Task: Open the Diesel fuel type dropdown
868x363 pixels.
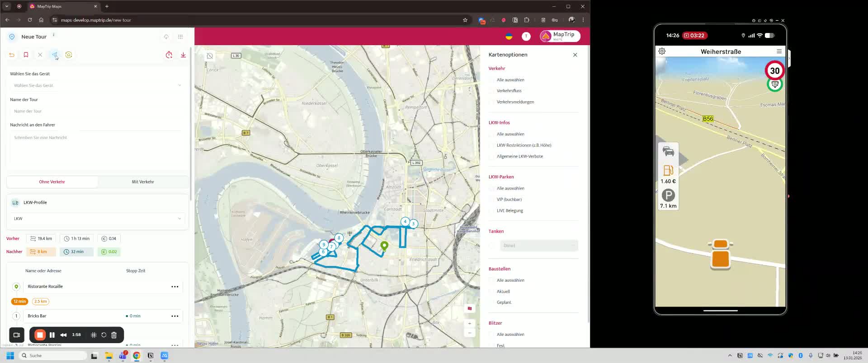Action: tap(539, 246)
